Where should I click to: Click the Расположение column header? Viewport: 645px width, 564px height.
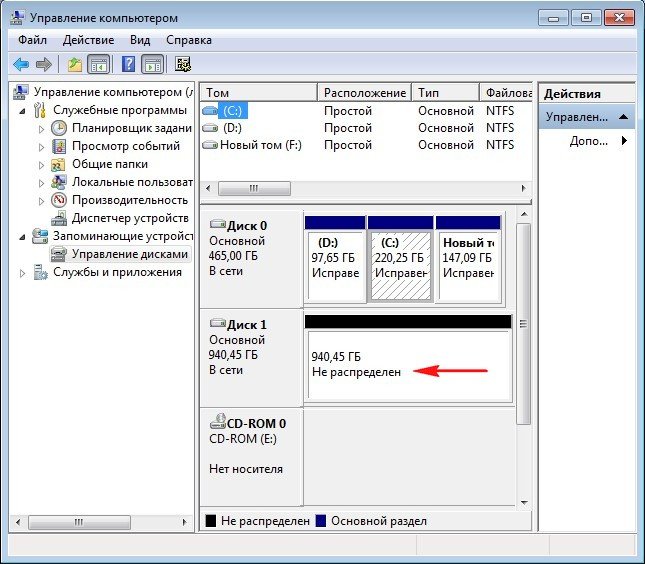click(364, 93)
